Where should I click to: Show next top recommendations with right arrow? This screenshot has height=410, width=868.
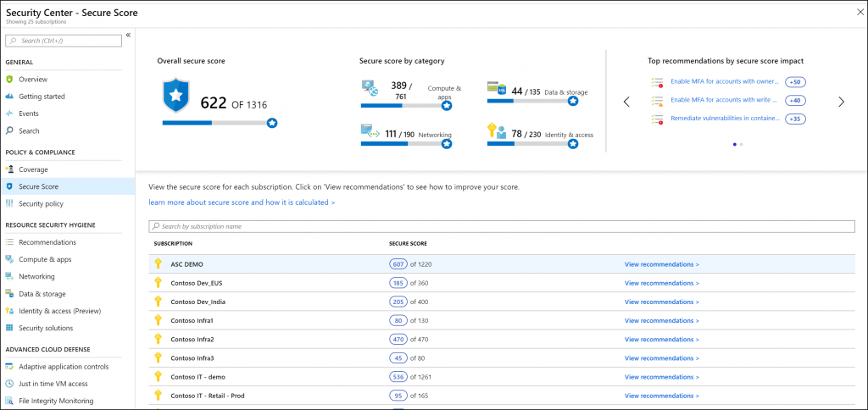[842, 102]
